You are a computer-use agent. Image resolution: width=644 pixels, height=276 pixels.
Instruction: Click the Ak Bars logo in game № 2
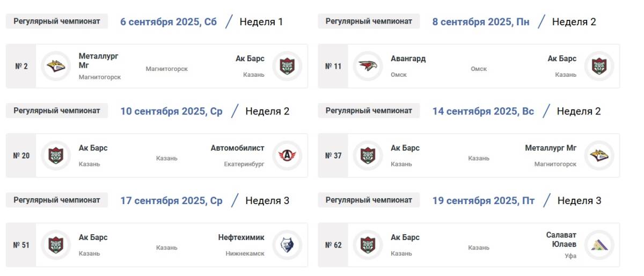tap(287, 66)
